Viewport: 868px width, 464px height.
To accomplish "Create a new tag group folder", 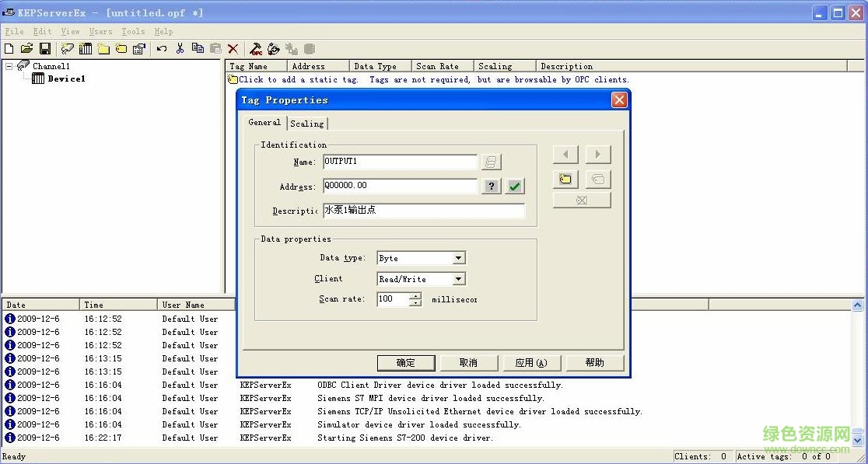I will (104, 48).
